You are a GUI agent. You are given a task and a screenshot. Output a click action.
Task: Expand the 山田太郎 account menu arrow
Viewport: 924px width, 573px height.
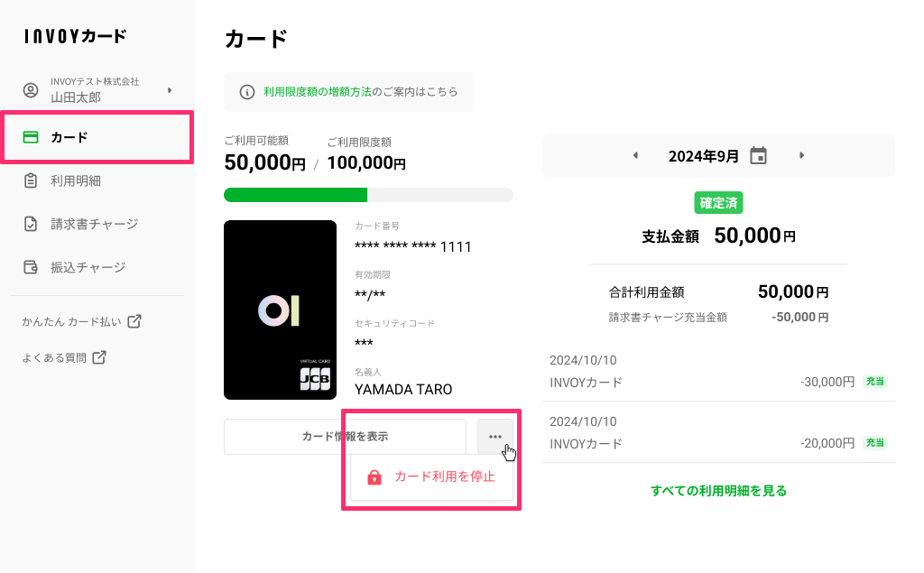(x=170, y=90)
